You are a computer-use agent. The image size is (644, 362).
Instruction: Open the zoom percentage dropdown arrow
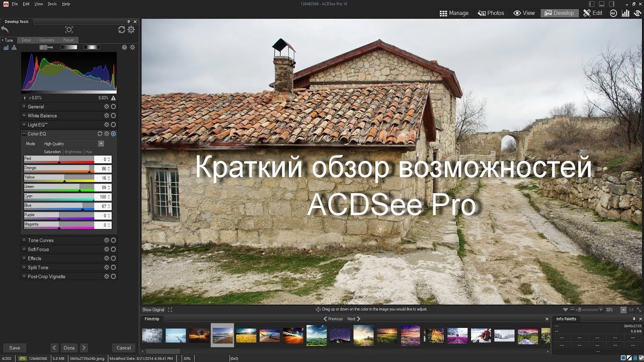pos(623,310)
